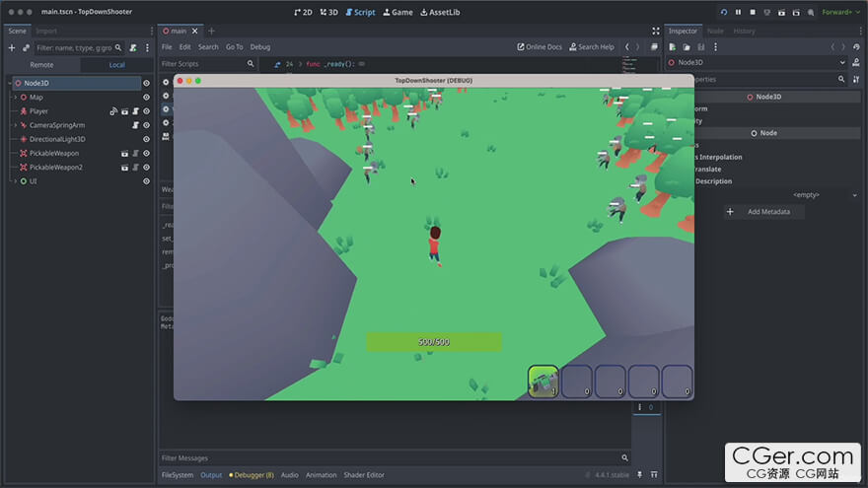Click the Add Child Node plus icon

point(12,47)
